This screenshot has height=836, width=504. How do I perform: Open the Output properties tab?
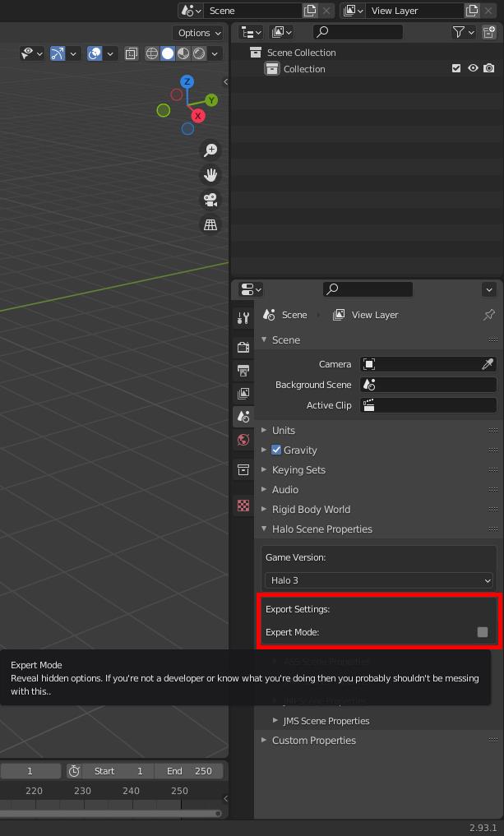(243, 370)
